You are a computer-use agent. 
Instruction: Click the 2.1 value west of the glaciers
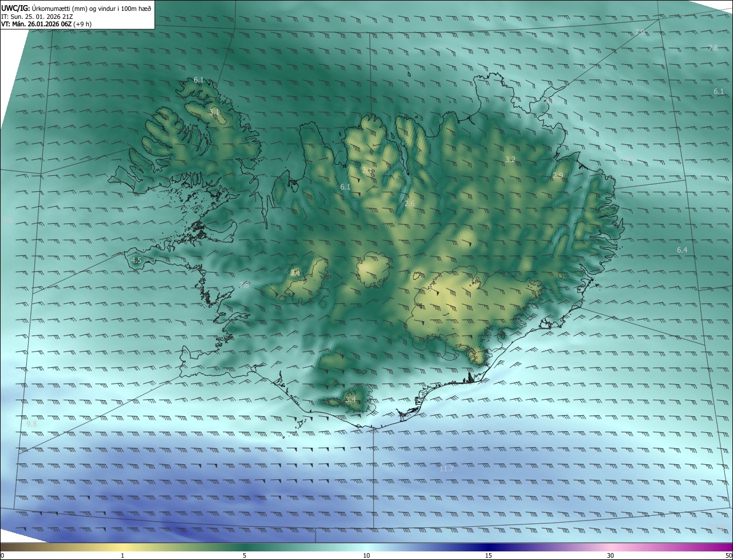[x=295, y=273]
